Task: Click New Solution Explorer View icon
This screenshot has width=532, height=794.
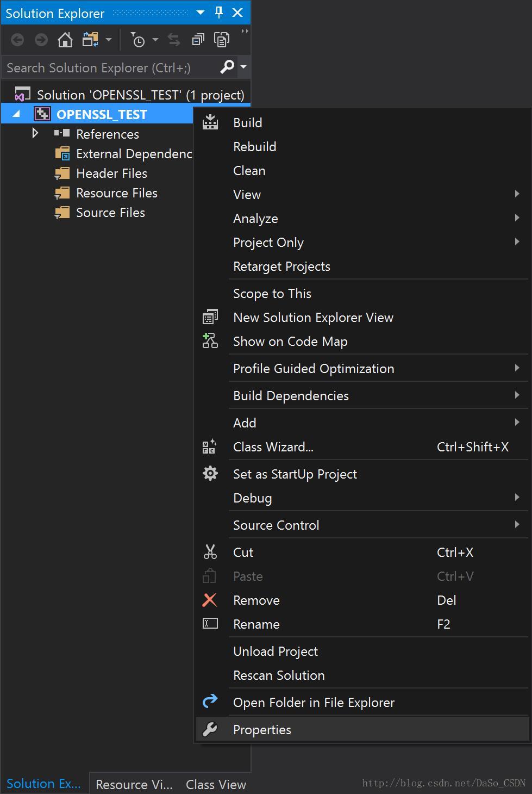Action: tap(210, 317)
